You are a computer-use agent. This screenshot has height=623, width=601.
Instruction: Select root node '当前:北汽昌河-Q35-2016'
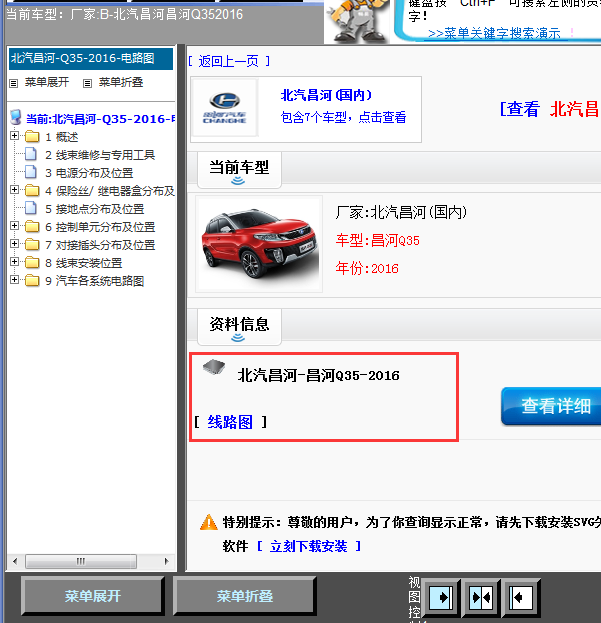100,119
